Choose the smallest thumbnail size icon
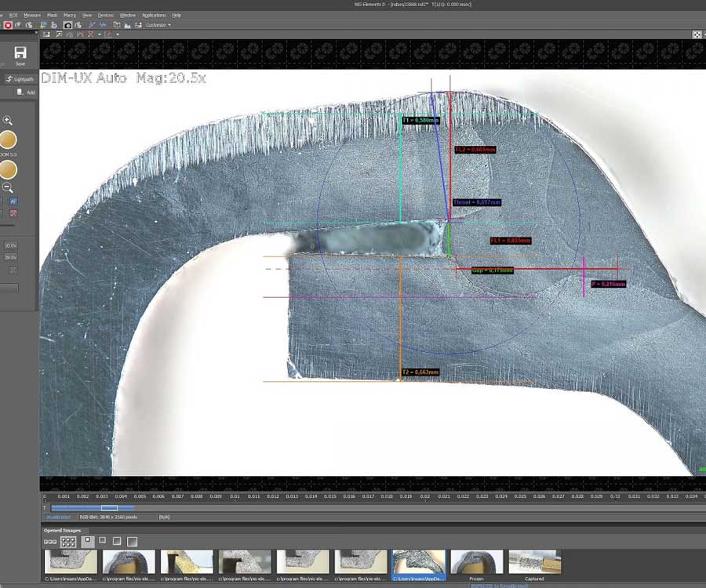The height and width of the screenshot is (588, 706). 87,540
